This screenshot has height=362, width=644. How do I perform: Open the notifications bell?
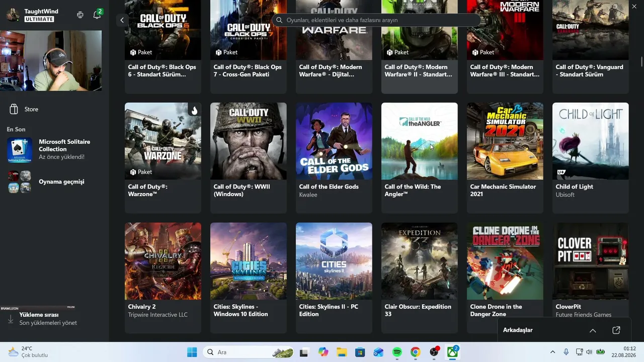(97, 15)
